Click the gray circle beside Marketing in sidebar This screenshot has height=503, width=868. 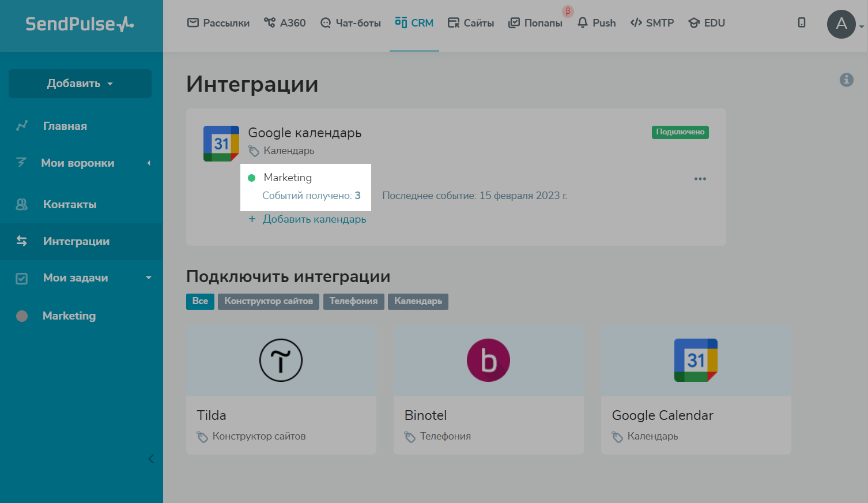pos(22,316)
